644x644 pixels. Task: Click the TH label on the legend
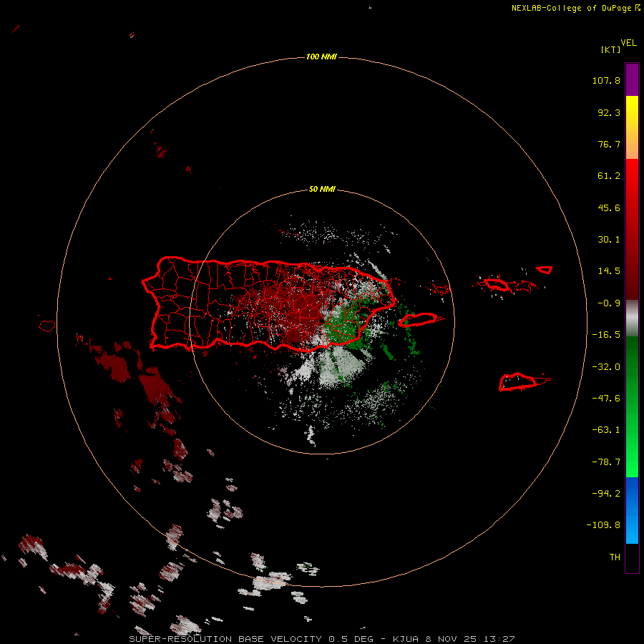click(615, 557)
